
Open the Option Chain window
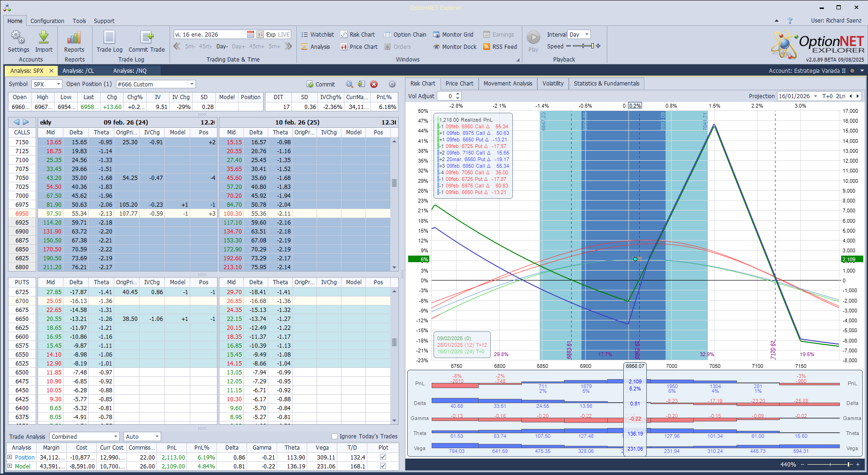[x=405, y=34]
